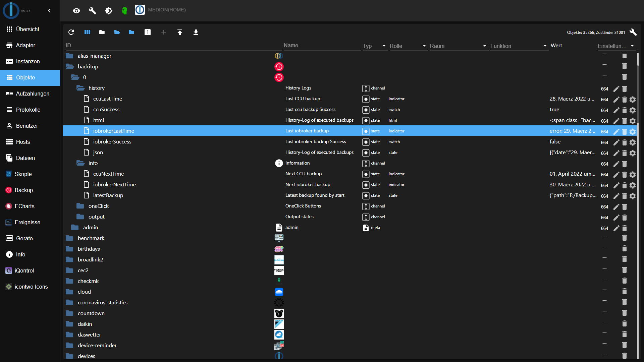Click iobrokerSuccess value false
The height and width of the screenshot is (362, 644).
tap(555, 142)
